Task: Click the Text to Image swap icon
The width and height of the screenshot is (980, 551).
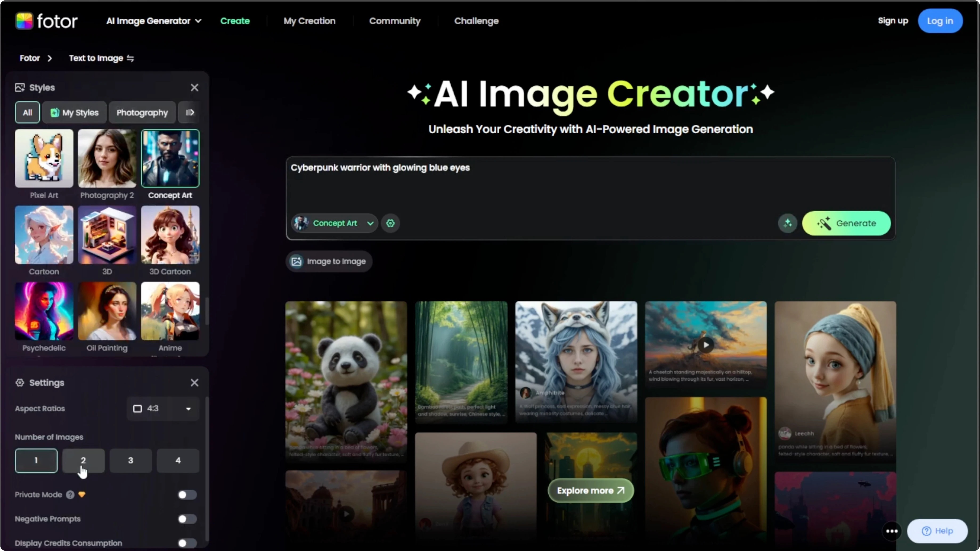Action: click(130, 58)
